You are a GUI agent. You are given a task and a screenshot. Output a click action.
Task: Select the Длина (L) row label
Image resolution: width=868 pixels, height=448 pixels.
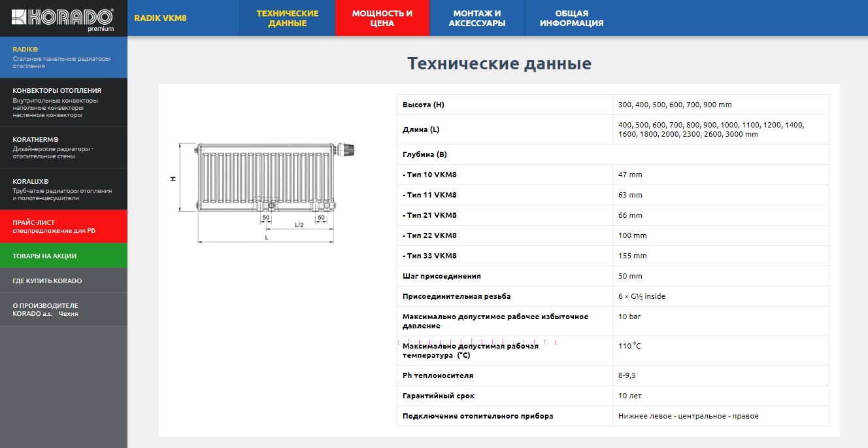point(421,129)
